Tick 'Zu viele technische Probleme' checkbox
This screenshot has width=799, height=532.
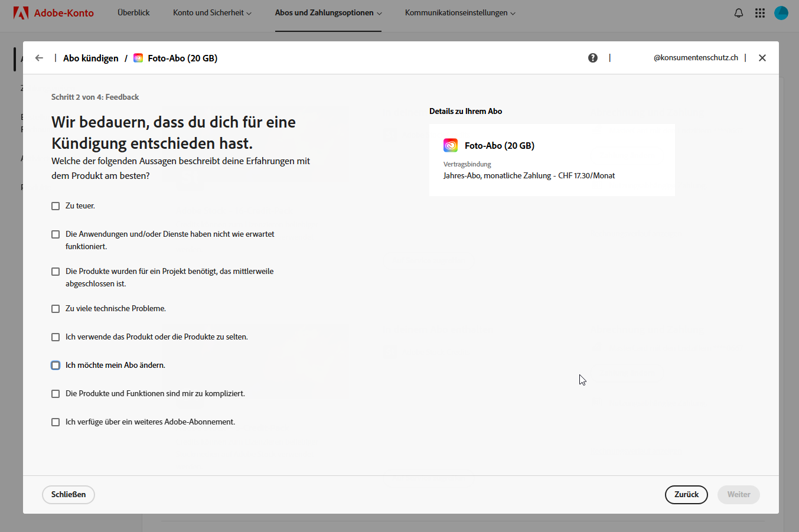[56, 309]
